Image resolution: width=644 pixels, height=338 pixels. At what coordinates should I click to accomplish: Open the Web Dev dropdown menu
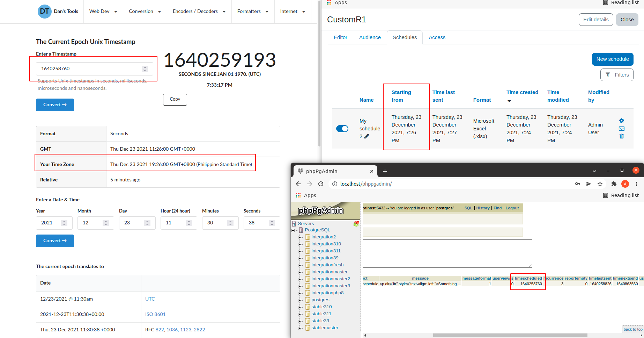pyautogui.click(x=103, y=11)
